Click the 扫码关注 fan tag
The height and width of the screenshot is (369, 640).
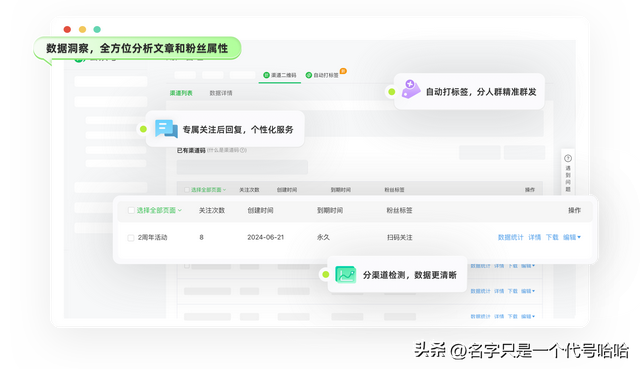click(x=400, y=238)
